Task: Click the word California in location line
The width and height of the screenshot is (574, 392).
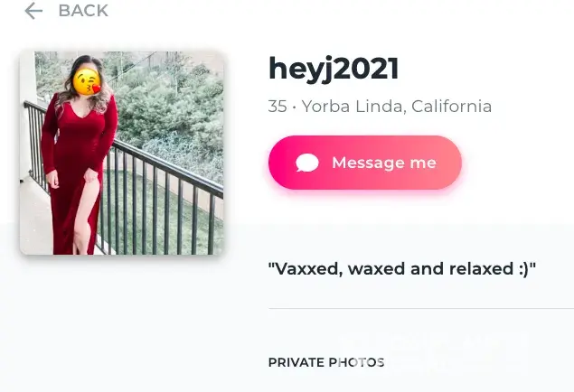Action: (x=451, y=107)
